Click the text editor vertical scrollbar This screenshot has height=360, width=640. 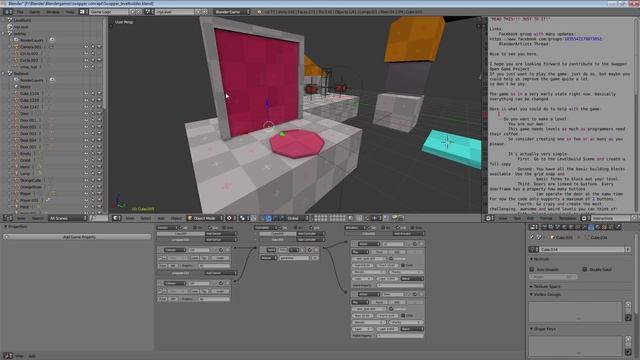pyautogui.click(x=637, y=57)
